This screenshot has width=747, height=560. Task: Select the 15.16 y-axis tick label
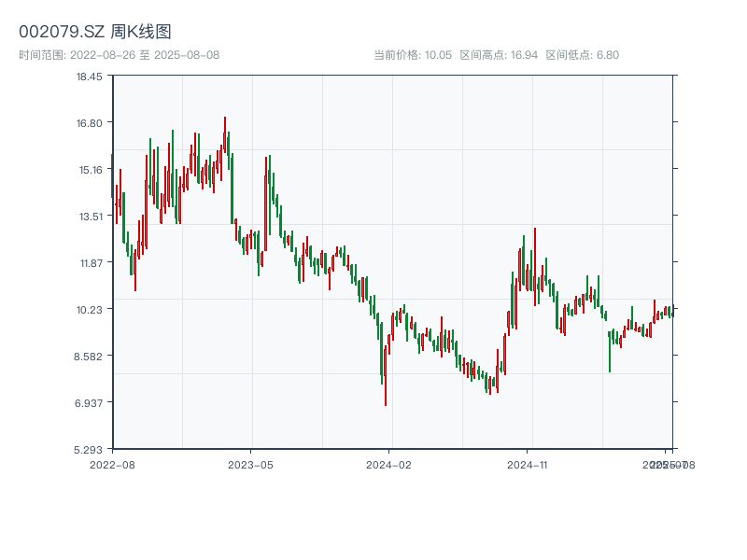90,169
